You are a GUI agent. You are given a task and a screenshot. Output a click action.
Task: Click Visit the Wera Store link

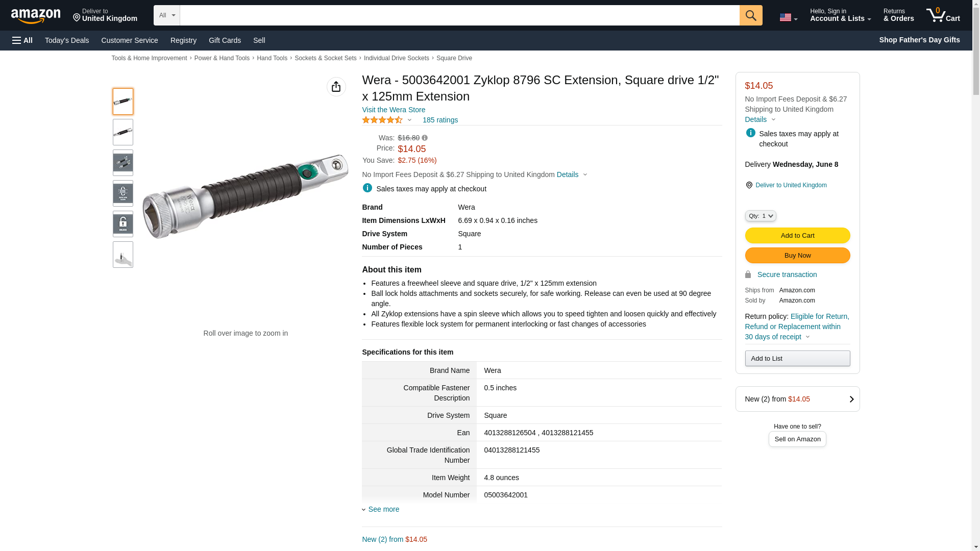[393, 110]
